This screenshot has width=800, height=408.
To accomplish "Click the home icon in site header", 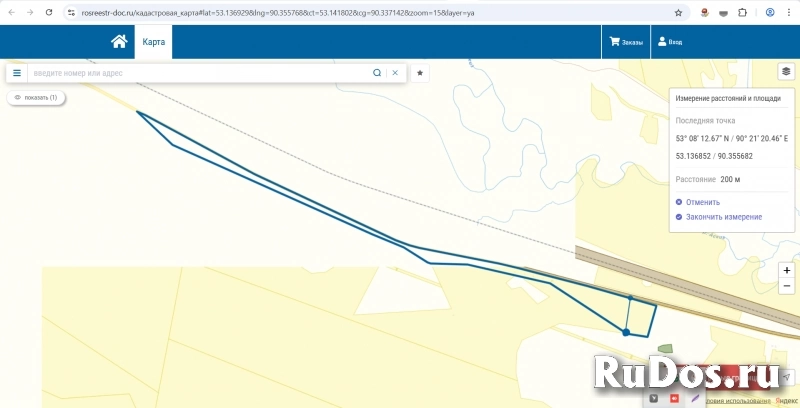I will click(x=119, y=42).
